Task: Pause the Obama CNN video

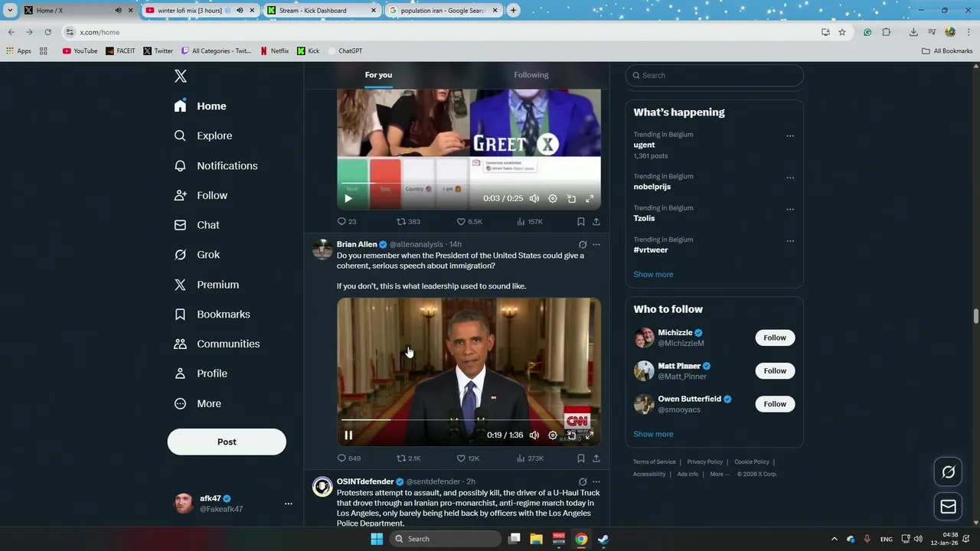Action: [x=348, y=435]
